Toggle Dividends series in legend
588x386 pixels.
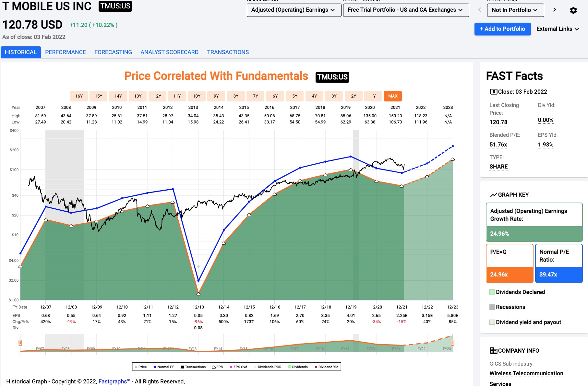[298, 367]
